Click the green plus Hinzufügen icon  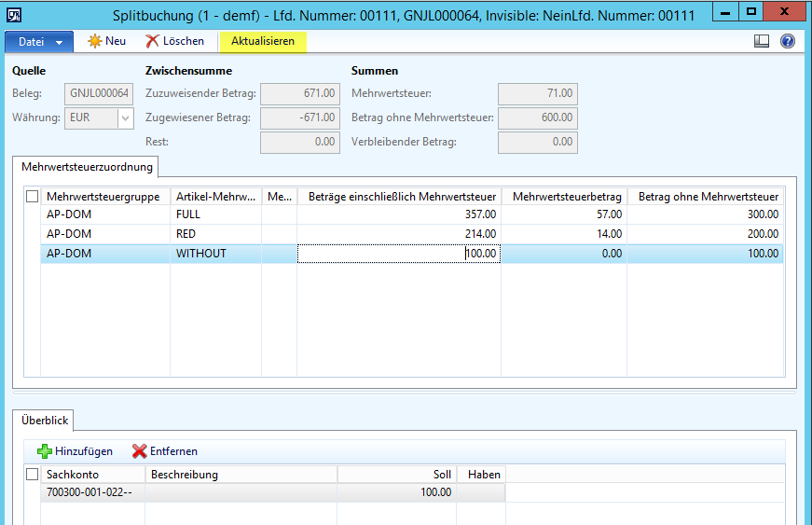coord(44,451)
